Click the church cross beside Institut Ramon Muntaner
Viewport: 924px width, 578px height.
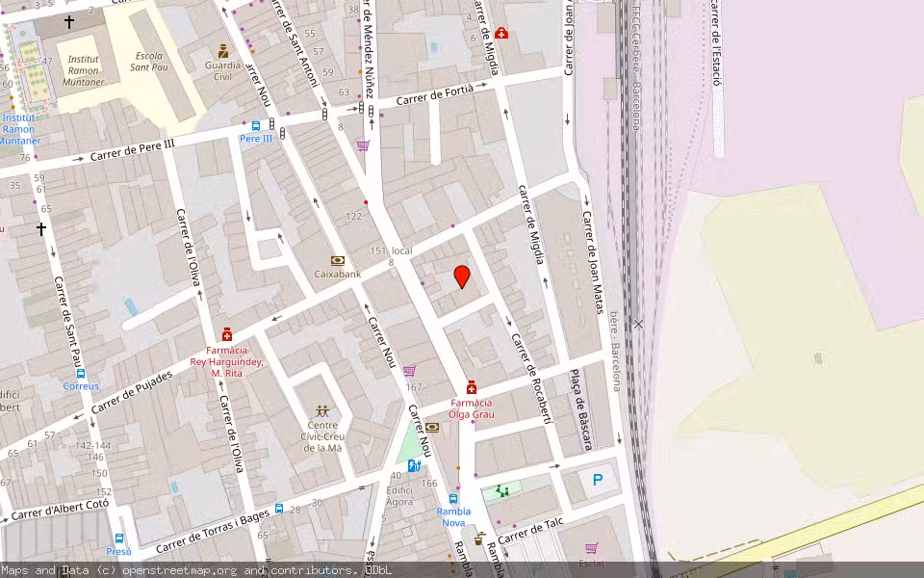coord(69,22)
